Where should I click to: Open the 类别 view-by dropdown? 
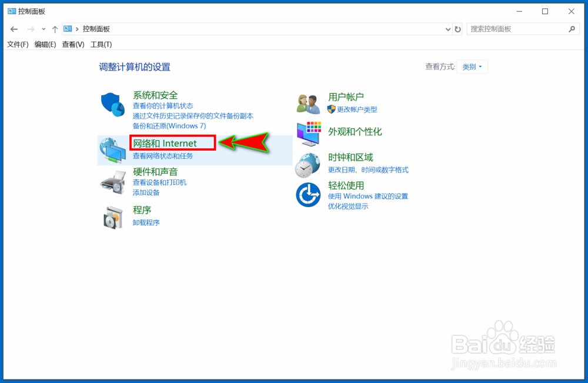click(472, 66)
